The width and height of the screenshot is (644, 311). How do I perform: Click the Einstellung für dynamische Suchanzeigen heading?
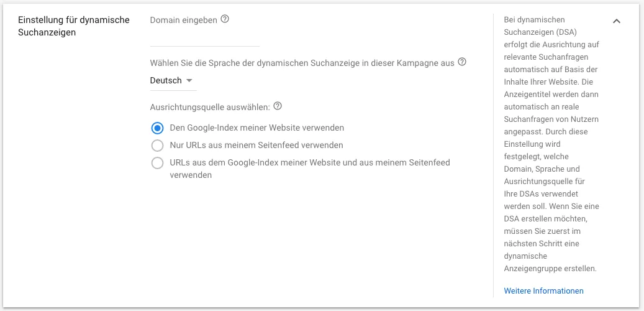click(x=74, y=26)
